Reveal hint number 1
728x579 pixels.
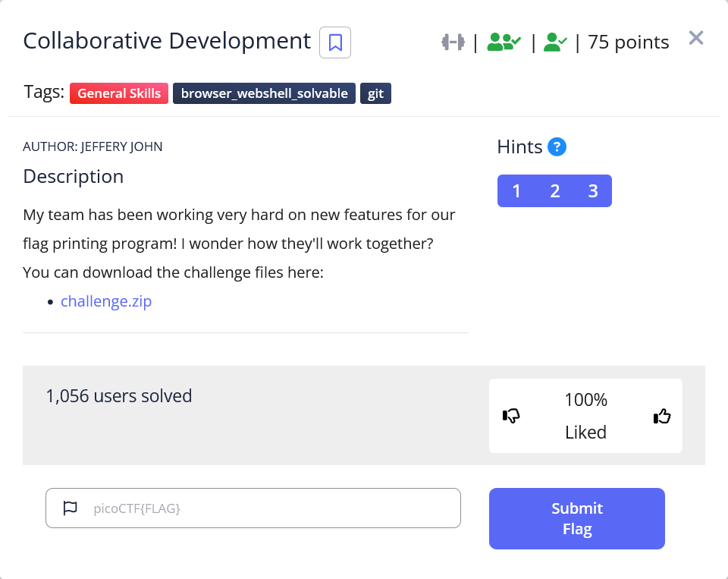(x=516, y=191)
